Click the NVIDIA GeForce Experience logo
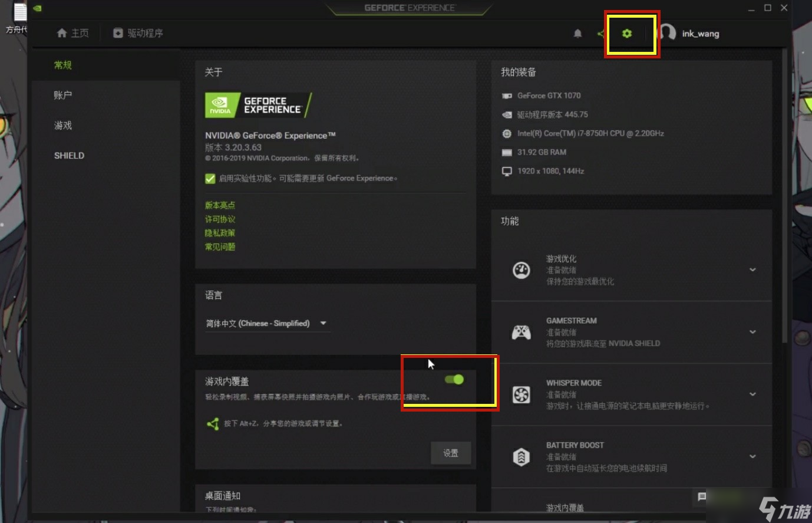This screenshot has height=523, width=812. 258,105
